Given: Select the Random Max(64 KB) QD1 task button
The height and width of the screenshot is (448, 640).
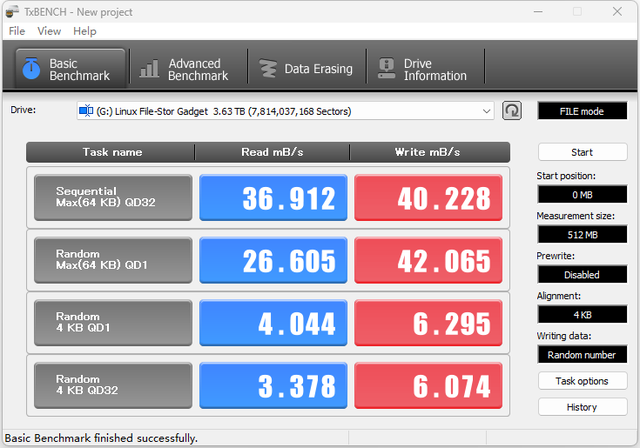Looking at the screenshot, I should (112, 261).
